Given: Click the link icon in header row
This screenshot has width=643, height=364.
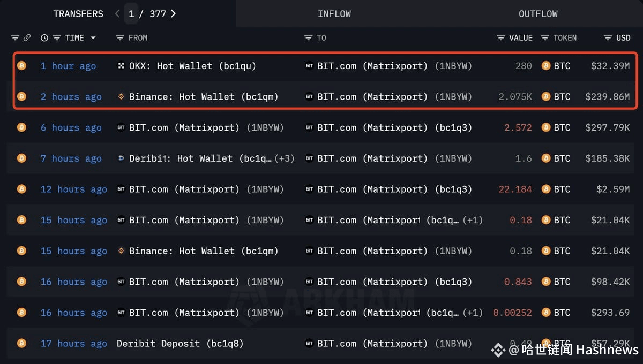Looking at the screenshot, I should [x=27, y=37].
